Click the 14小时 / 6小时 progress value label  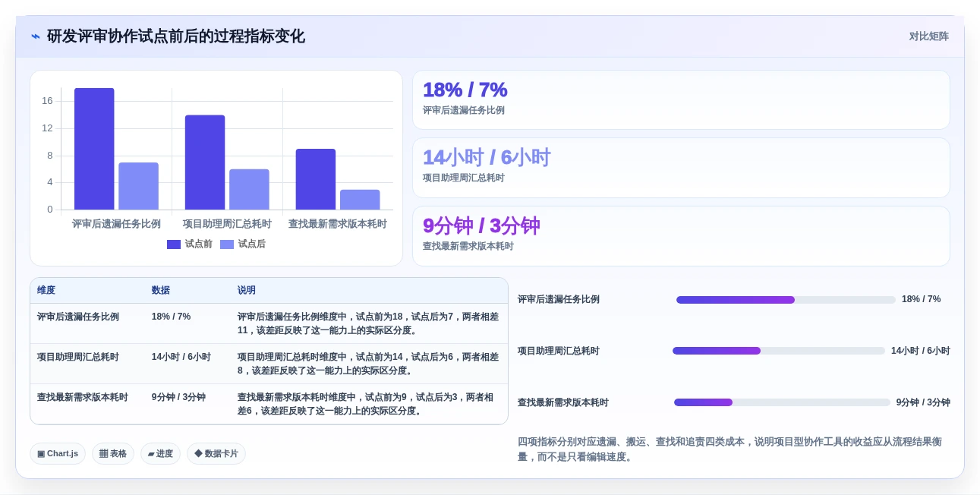[921, 351]
